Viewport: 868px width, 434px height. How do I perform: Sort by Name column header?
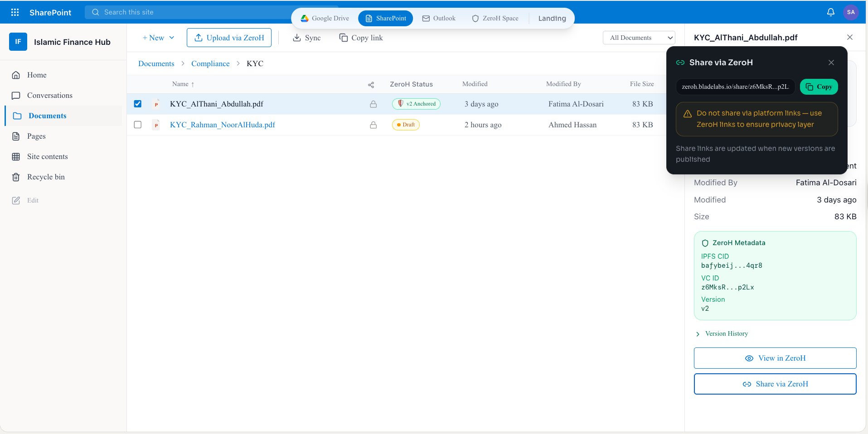pyautogui.click(x=183, y=84)
